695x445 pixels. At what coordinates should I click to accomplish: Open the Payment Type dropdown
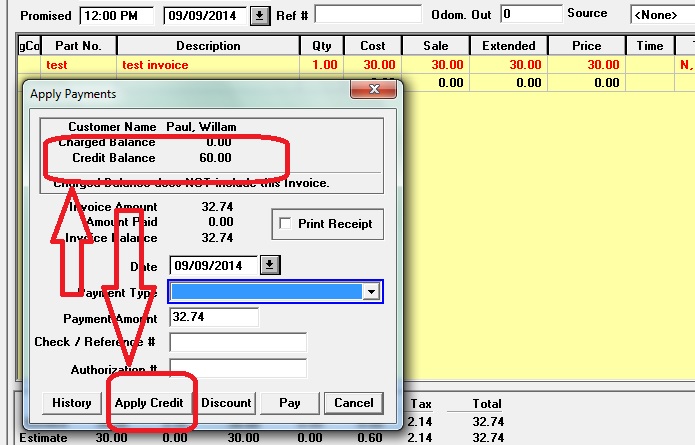click(371, 292)
